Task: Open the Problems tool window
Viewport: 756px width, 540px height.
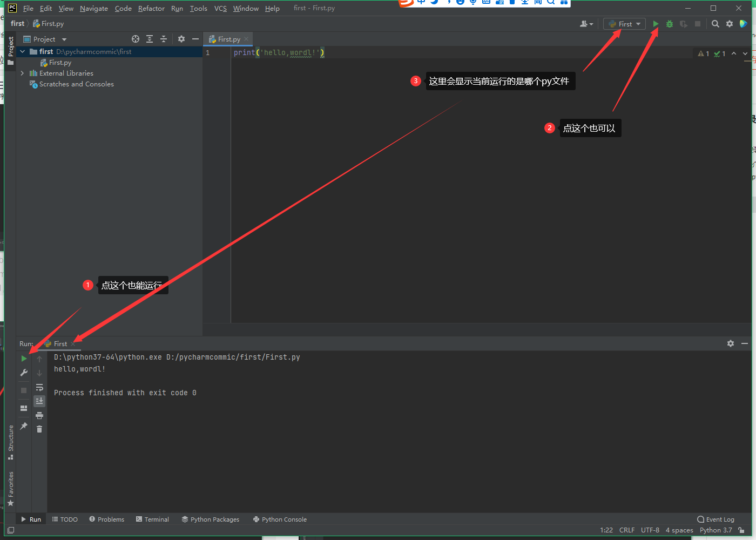Action: 107,519
